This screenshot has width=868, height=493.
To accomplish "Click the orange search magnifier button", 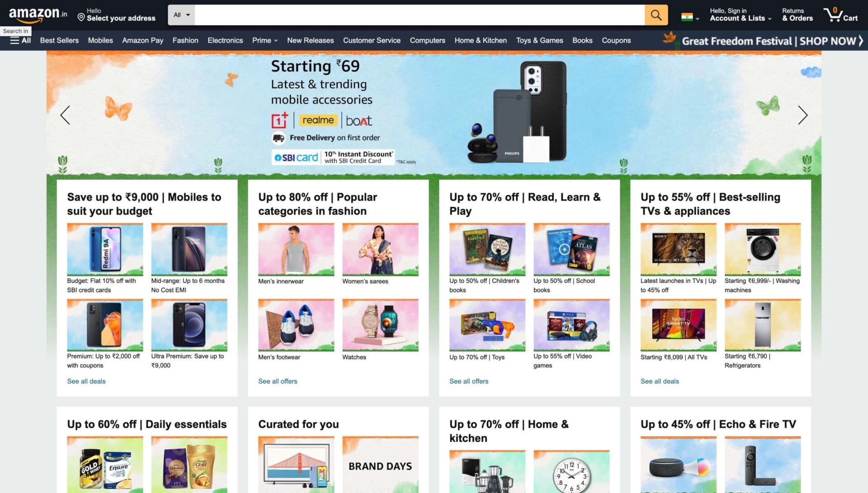I will coord(656,15).
